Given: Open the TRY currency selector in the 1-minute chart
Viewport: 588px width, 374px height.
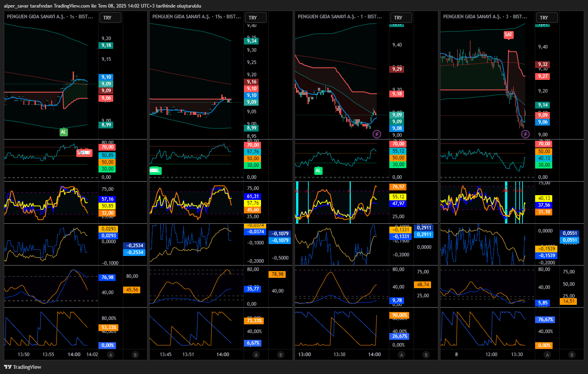Looking at the screenshot, I should pos(401,17).
